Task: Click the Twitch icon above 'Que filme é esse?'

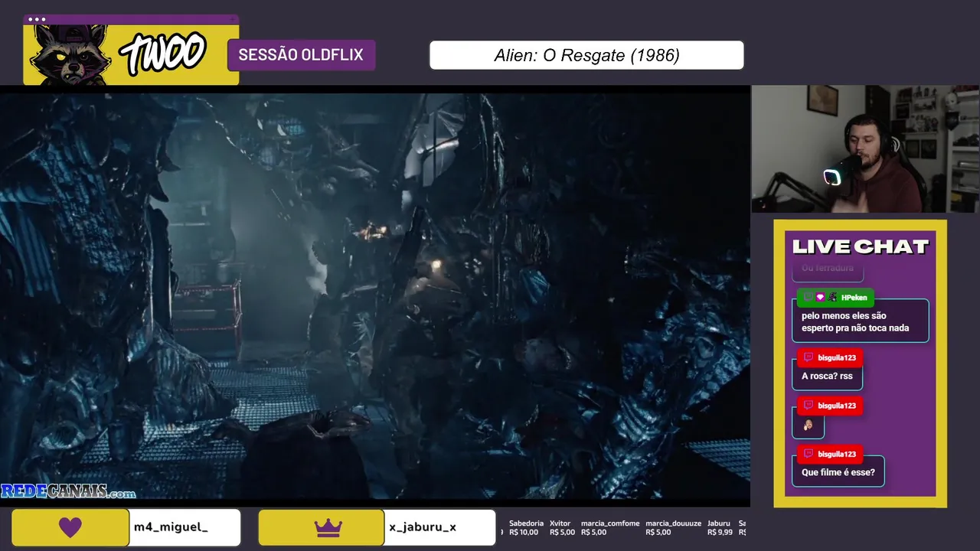Action: (x=808, y=454)
